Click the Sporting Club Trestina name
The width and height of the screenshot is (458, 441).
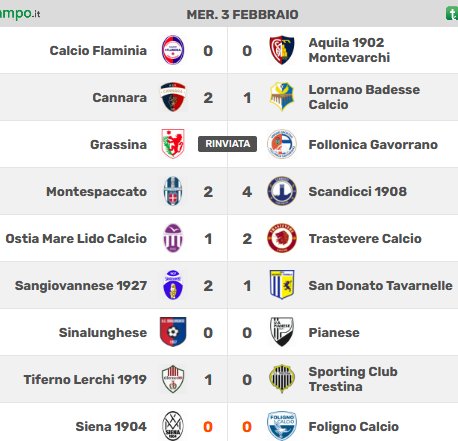click(353, 379)
